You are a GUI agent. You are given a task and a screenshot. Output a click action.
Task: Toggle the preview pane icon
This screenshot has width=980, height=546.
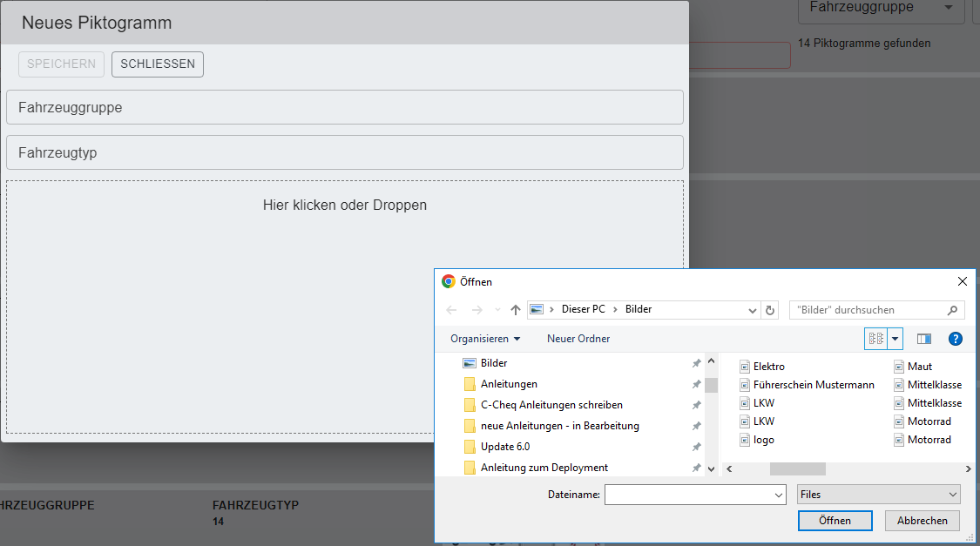[x=924, y=339]
